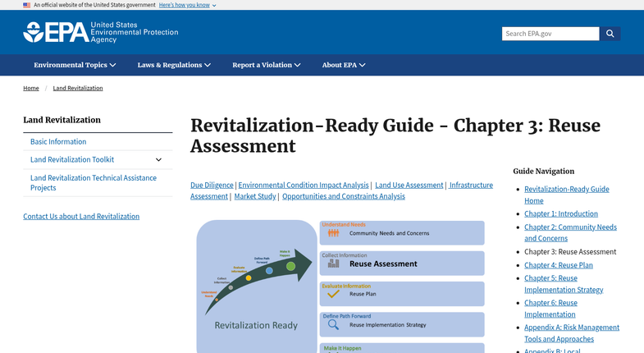Open the Report a Violation menu
Image resolution: width=644 pixels, height=353 pixels.
[266, 65]
